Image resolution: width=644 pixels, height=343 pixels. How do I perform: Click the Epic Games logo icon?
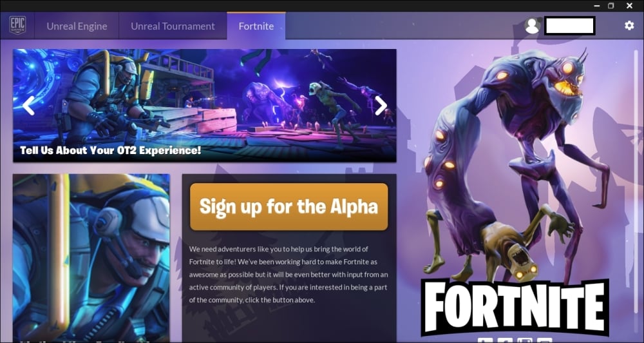[x=17, y=26]
